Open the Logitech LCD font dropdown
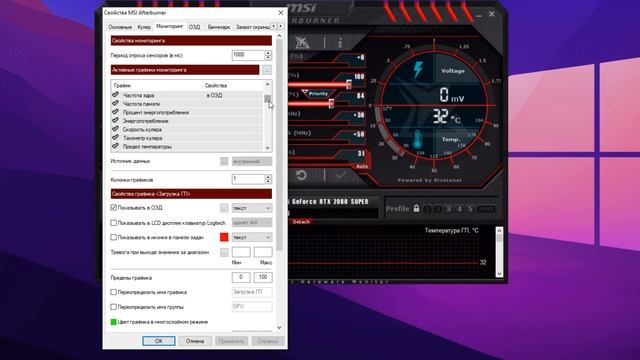The width and height of the screenshot is (640, 360). 252,222
